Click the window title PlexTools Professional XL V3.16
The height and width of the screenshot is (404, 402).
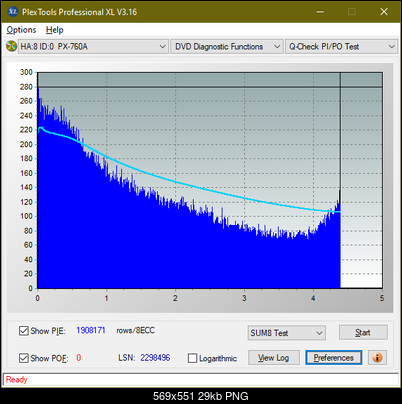click(79, 12)
